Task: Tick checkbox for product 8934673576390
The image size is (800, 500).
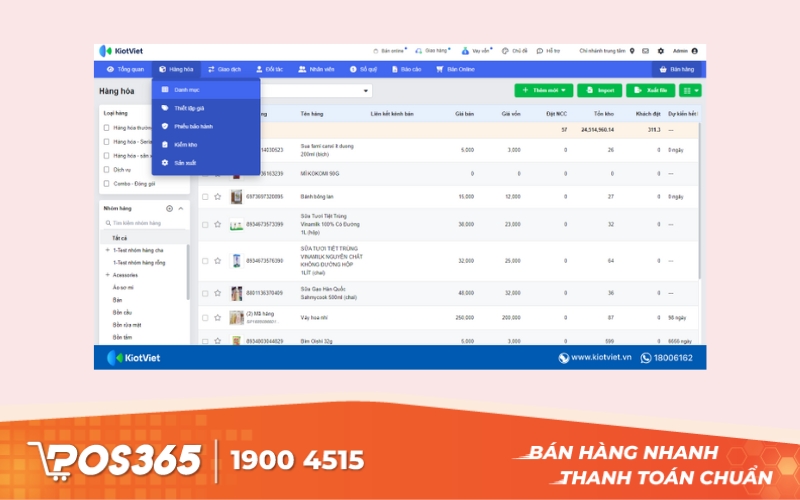Action: pyautogui.click(x=205, y=261)
